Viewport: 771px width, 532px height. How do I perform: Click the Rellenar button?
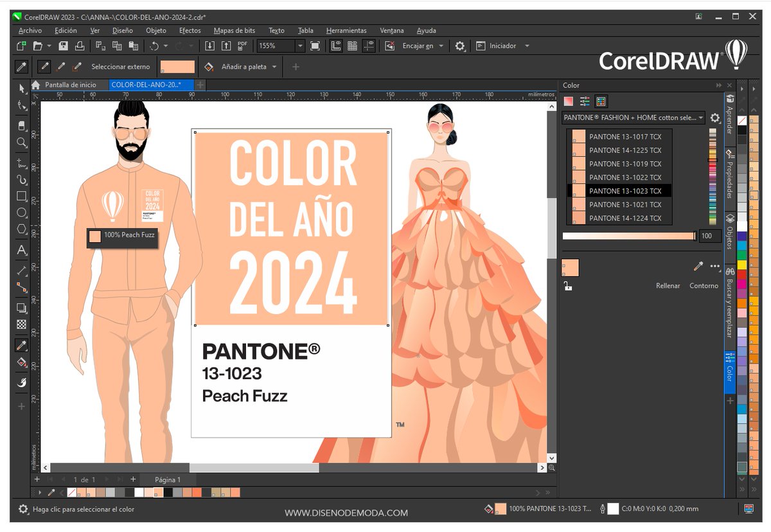(668, 285)
